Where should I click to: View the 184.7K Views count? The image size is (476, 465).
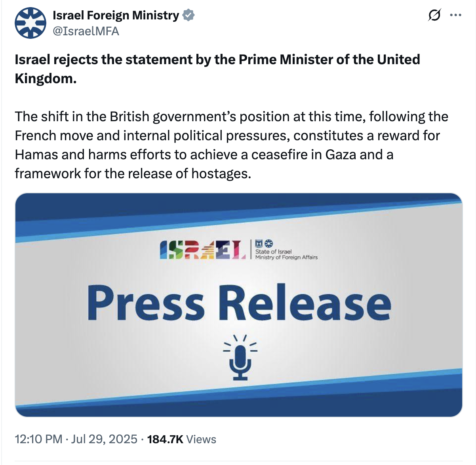pos(181,439)
